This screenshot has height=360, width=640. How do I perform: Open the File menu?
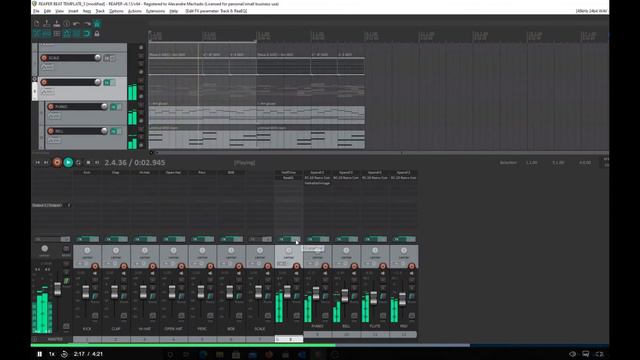36,11
